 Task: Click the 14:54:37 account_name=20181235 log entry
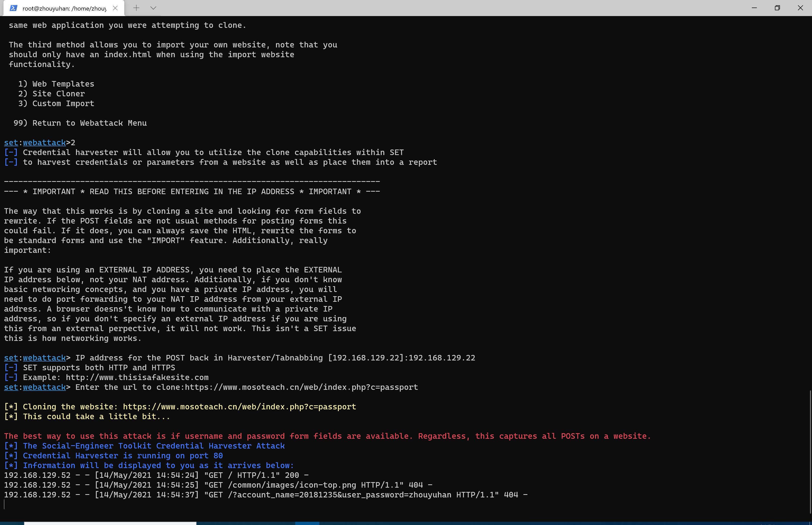266,495
